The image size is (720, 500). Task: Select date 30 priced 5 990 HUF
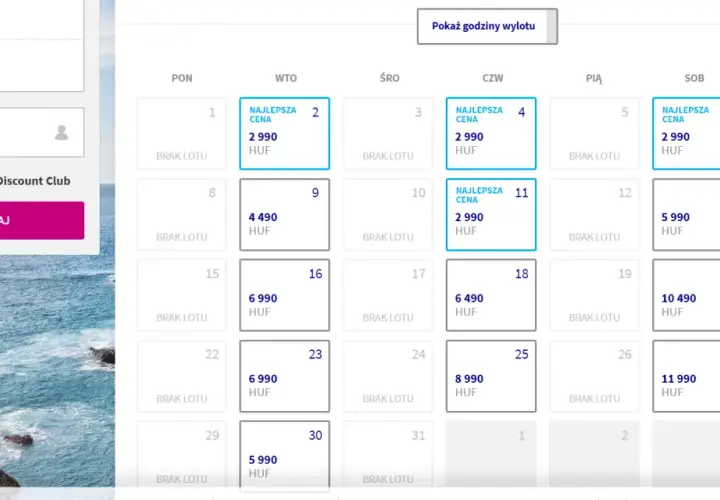pos(285,455)
